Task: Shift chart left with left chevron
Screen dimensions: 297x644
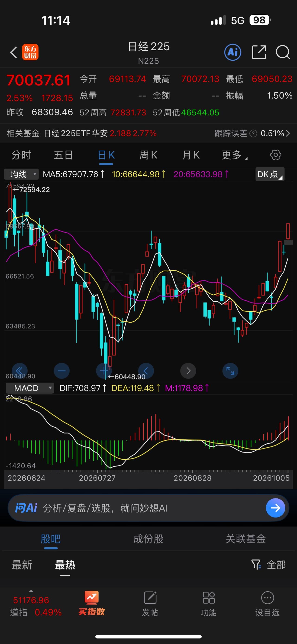Action: click(x=146, y=371)
